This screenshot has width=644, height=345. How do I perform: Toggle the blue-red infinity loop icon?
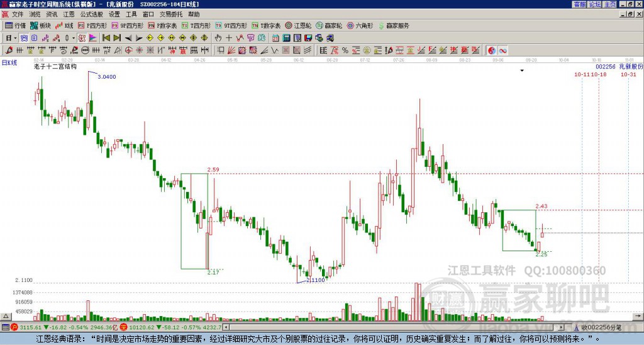[x=502, y=50]
